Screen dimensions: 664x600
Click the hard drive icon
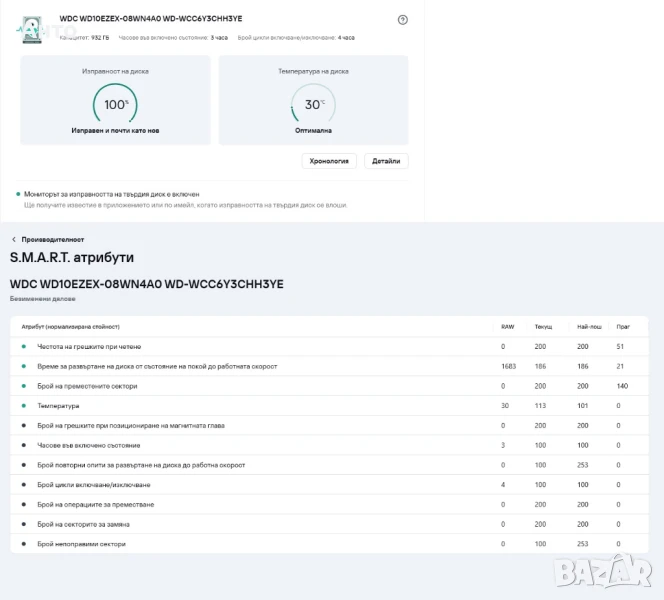coord(33,28)
